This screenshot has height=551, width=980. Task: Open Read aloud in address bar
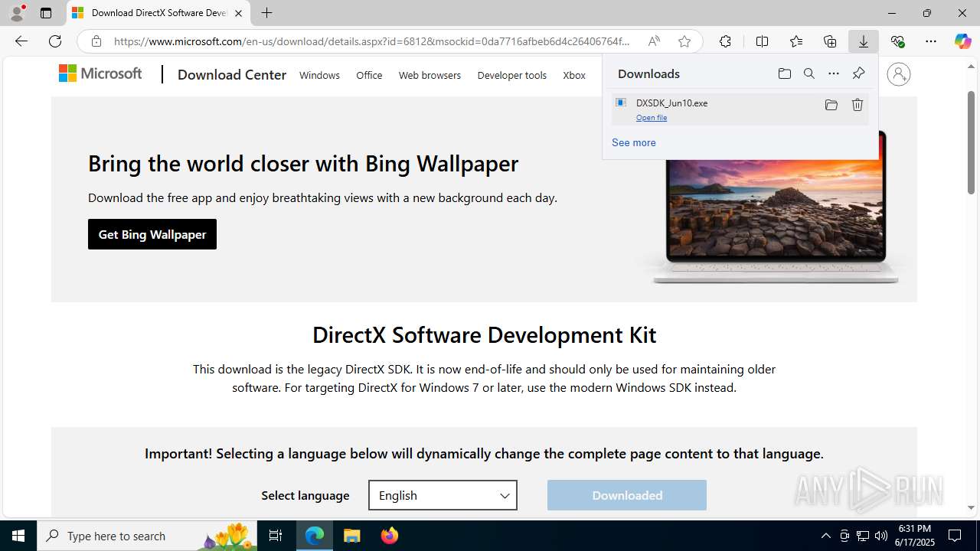(654, 41)
